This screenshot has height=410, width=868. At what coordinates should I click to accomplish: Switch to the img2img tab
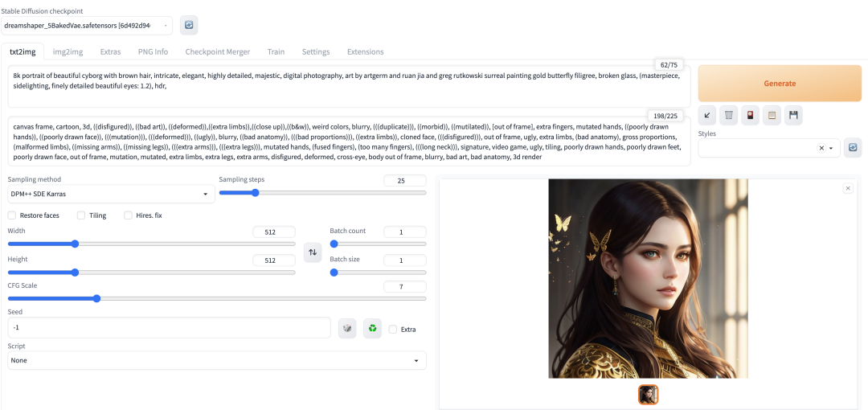(x=68, y=51)
